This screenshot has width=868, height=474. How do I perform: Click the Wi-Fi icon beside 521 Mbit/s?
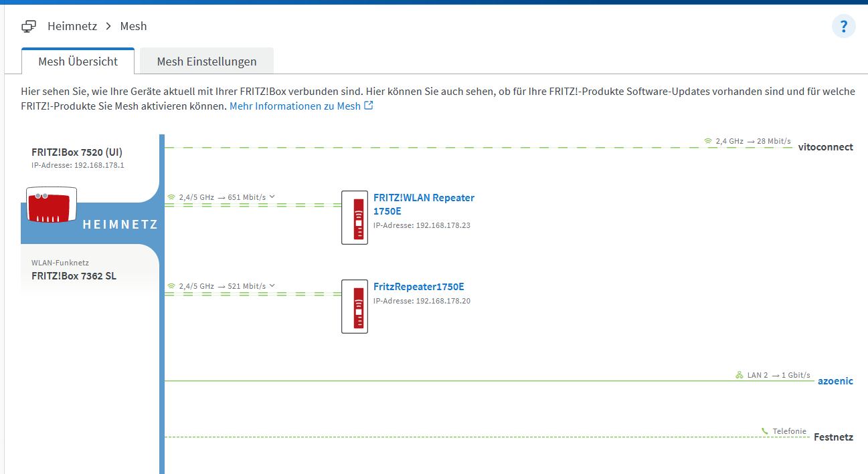click(x=171, y=286)
